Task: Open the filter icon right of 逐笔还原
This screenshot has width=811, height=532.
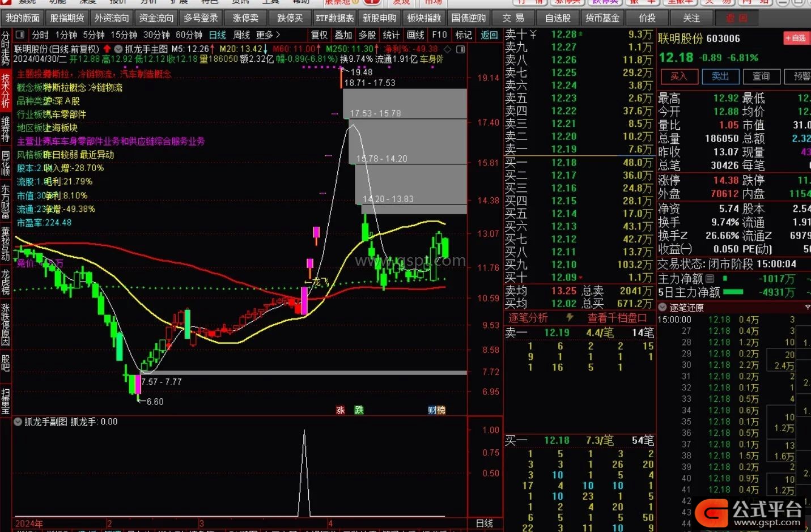Action: [x=808, y=307]
